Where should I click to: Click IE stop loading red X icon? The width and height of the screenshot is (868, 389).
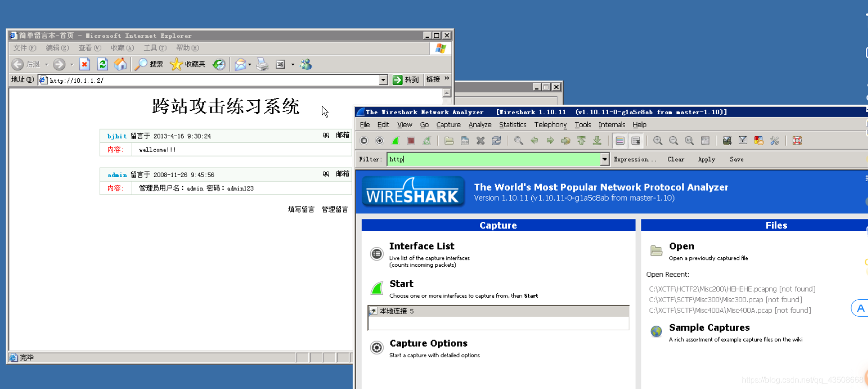85,64
